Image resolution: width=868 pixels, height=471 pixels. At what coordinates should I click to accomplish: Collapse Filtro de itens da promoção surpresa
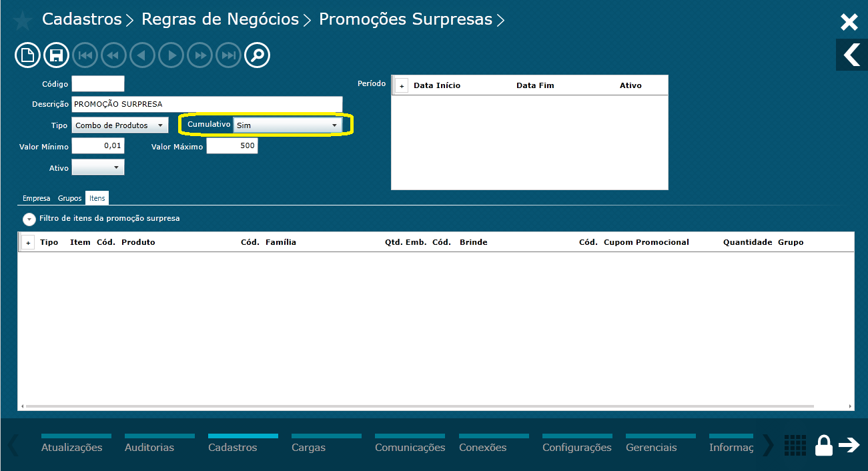[x=29, y=219]
